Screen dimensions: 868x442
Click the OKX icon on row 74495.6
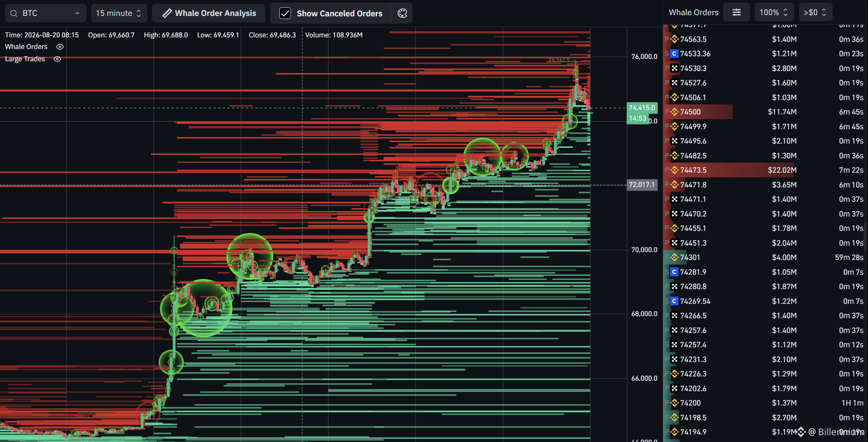coord(674,141)
